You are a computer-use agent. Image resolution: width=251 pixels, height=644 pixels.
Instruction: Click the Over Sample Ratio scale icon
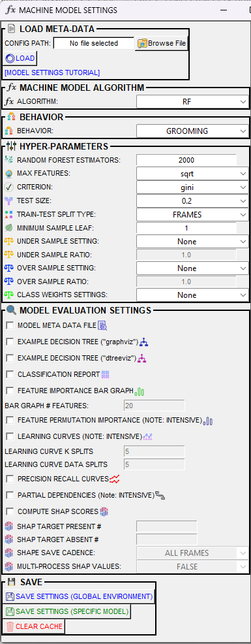pos(9,282)
